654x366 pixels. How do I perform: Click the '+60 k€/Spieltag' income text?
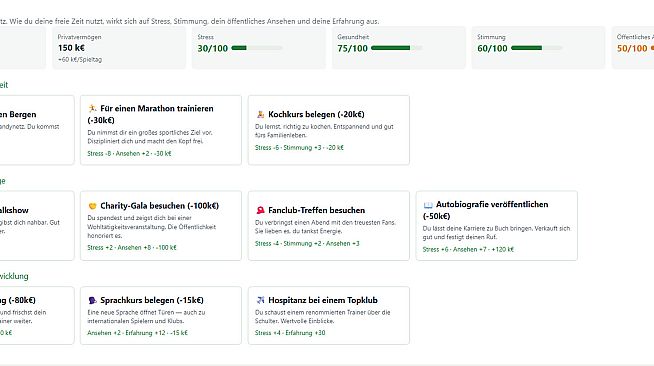pyautogui.click(x=80, y=60)
